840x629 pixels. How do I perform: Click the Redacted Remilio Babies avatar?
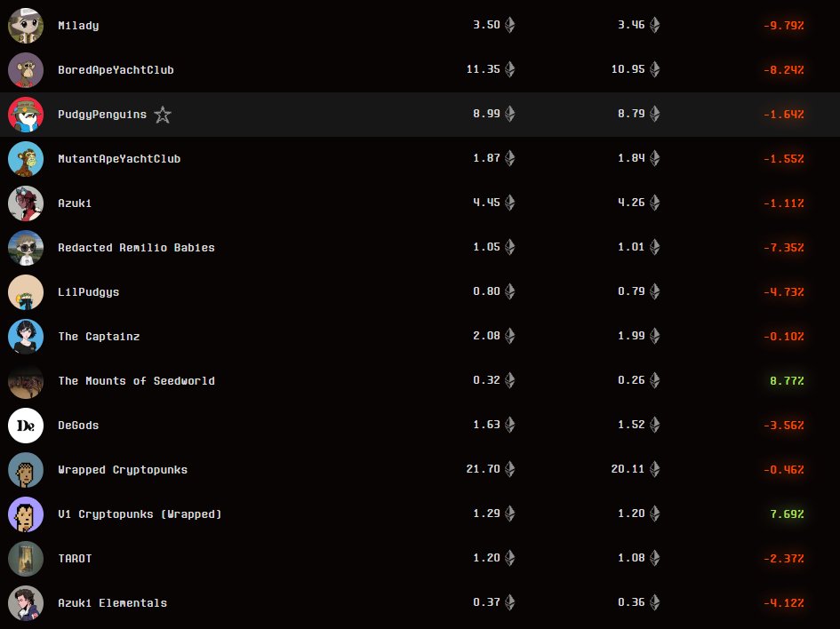point(26,247)
